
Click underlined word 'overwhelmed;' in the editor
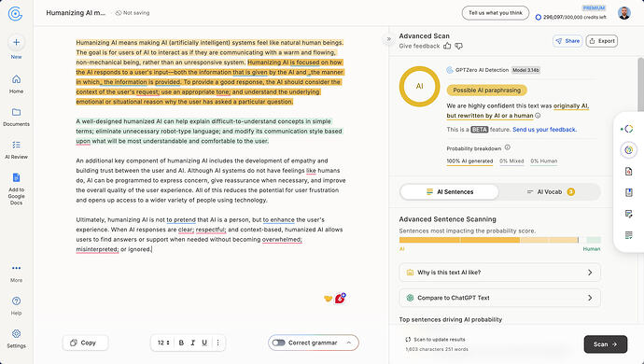(282, 240)
